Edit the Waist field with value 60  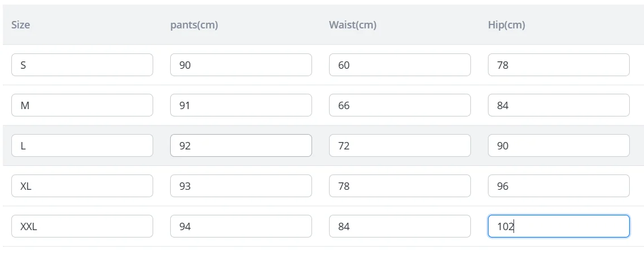click(x=399, y=65)
